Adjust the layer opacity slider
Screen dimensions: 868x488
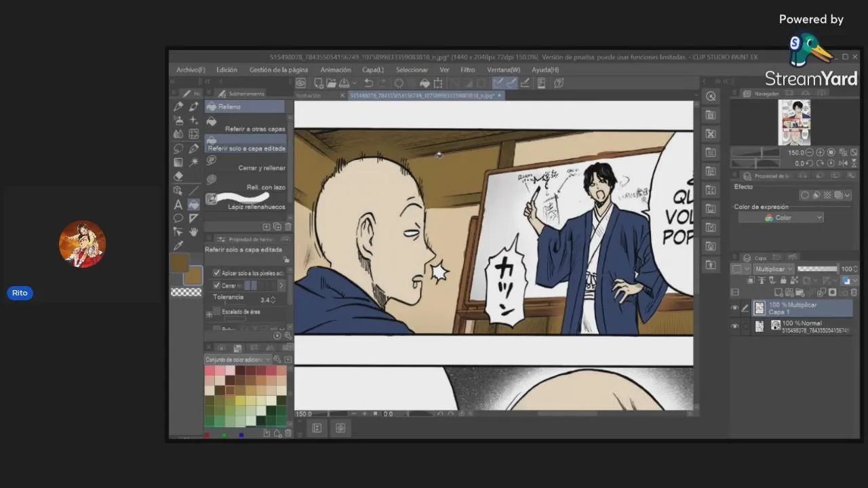[x=817, y=268]
